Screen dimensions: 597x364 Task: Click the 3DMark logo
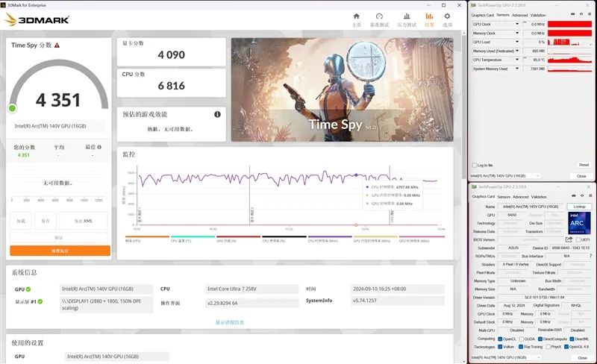pyautogui.click(x=37, y=19)
